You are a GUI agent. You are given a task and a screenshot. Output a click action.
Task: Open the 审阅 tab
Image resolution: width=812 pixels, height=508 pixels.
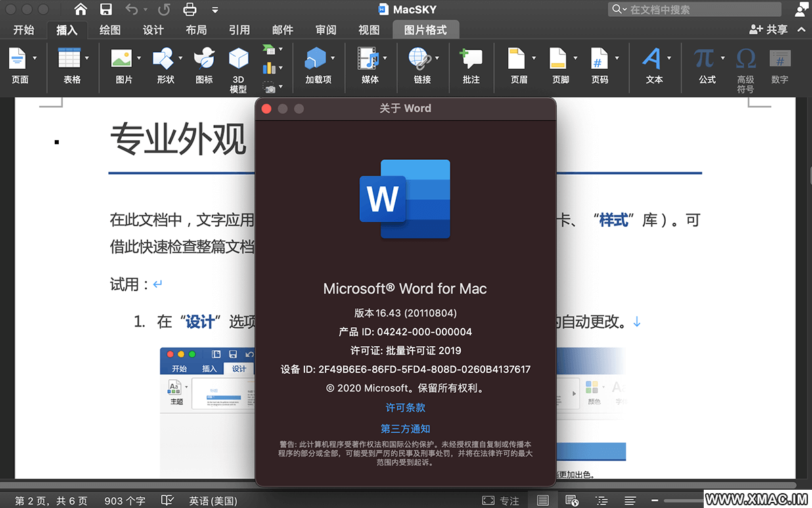326,30
